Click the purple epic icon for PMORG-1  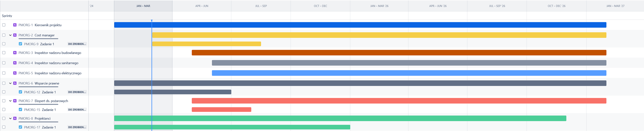point(15,25)
